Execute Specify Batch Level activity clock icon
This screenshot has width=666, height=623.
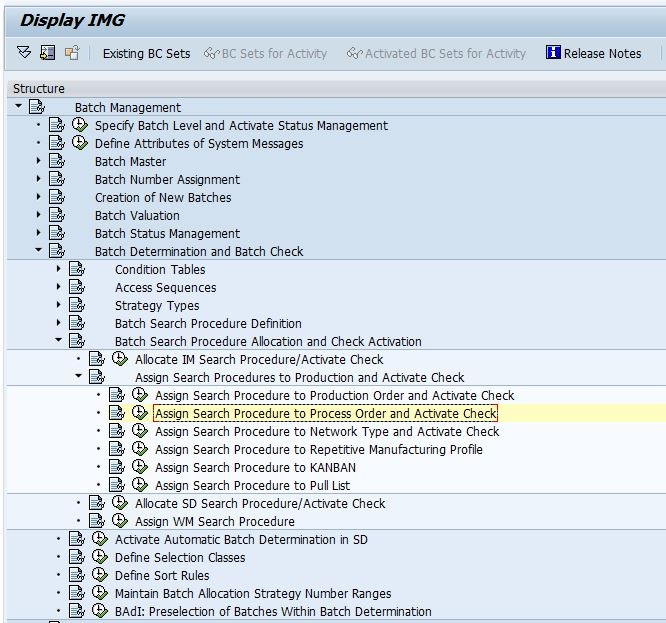tap(79, 124)
